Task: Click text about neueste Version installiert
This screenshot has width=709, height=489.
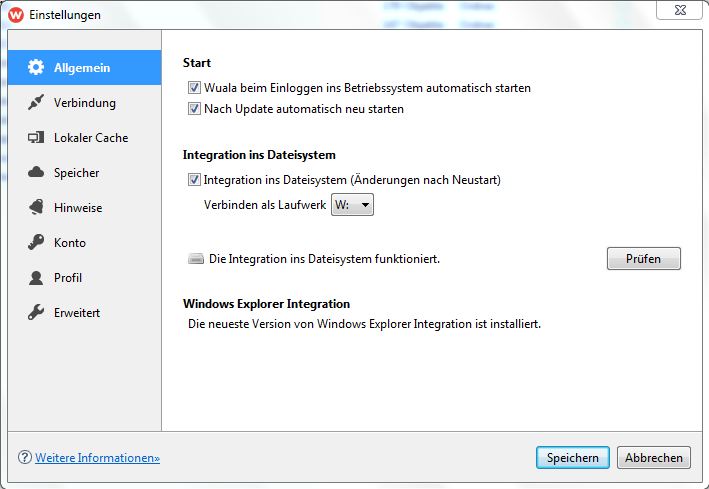Action: 364,324
